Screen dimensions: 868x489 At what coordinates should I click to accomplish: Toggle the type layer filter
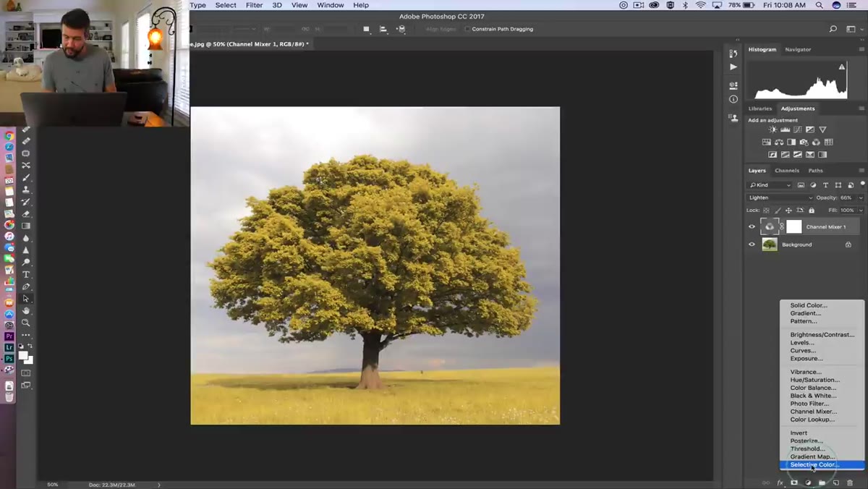coord(825,185)
